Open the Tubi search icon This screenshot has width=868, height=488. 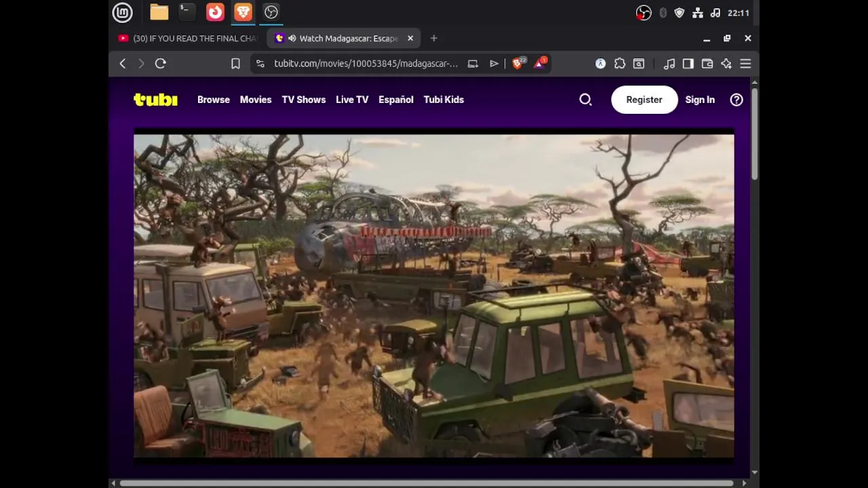point(586,100)
